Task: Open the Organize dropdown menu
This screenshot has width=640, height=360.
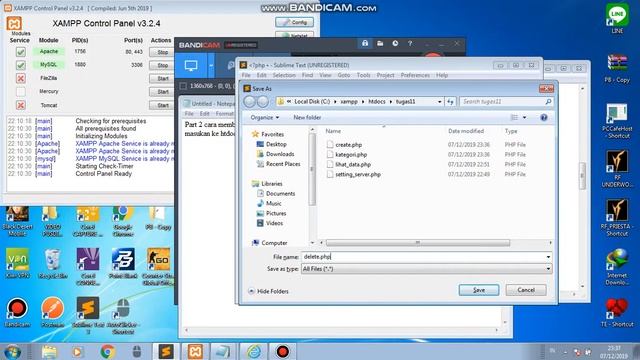Action: [x=264, y=118]
